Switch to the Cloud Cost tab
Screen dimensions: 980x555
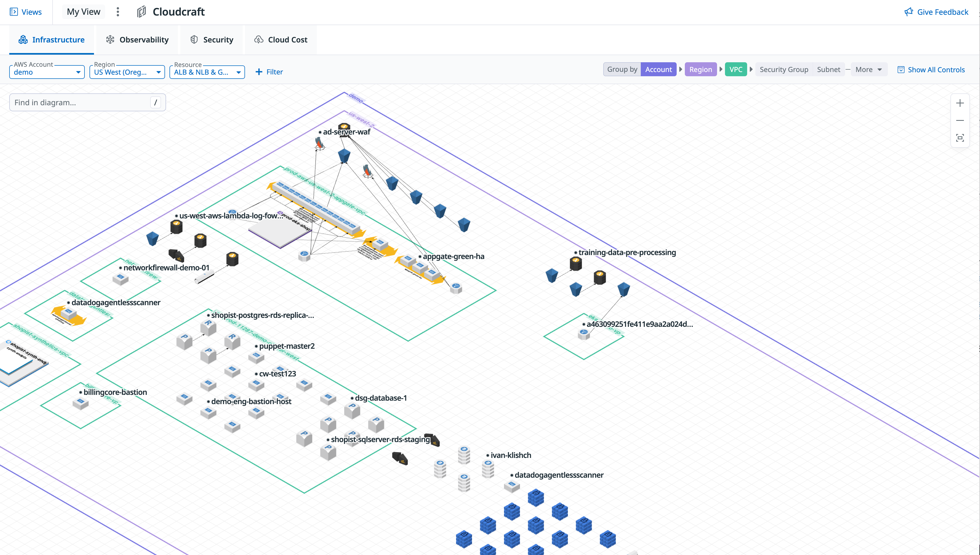(x=281, y=40)
